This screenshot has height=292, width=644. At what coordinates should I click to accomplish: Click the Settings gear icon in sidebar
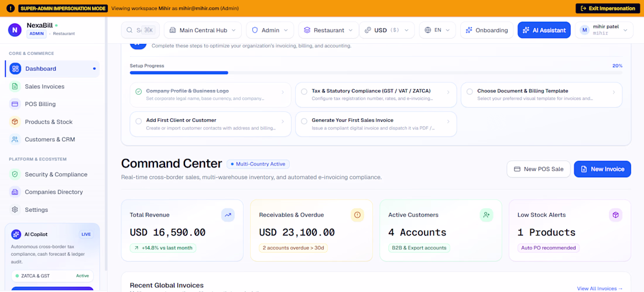pyautogui.click(x=15, y=210)
